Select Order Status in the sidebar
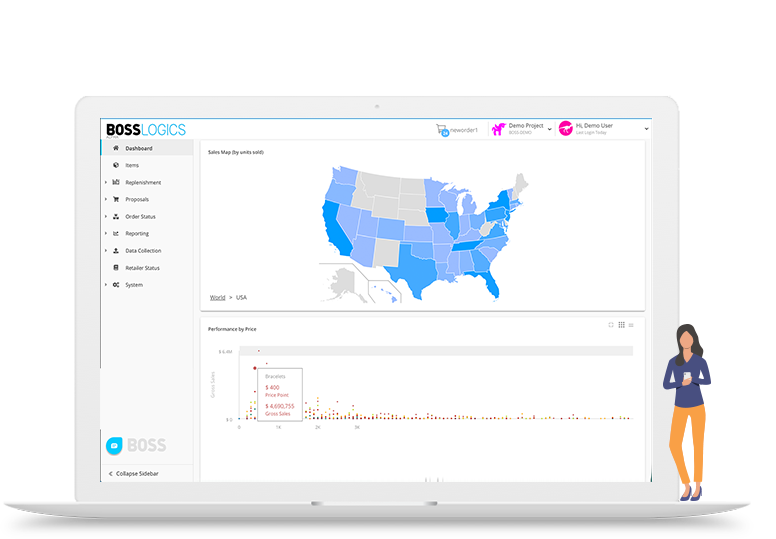This screenshot has height=539, width=776. [x=141, y=216]
